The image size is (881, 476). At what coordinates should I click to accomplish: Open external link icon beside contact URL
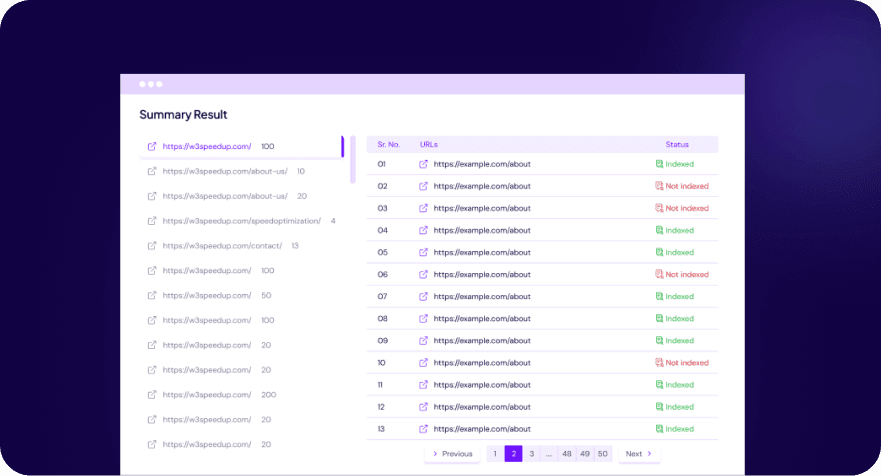pos(152,246)
